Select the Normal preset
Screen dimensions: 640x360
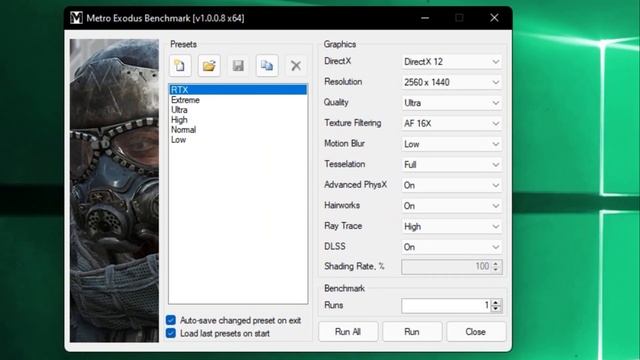point(238,130)
